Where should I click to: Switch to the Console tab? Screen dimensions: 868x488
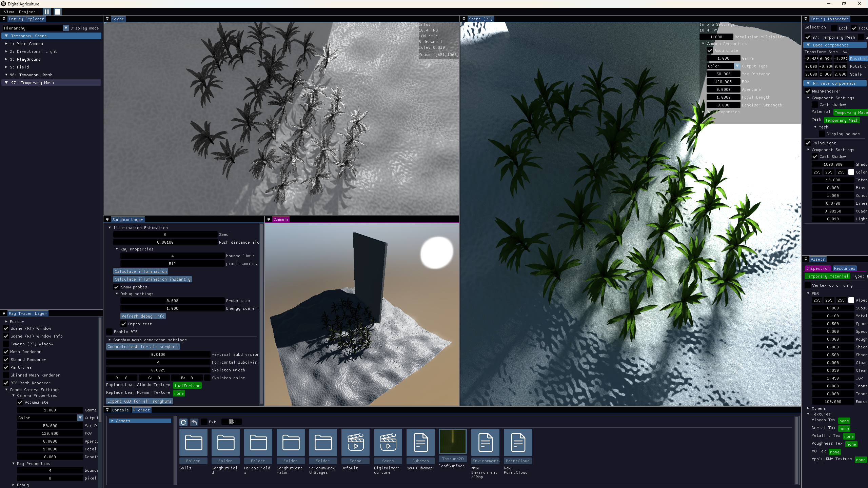(x=120, y=410)
